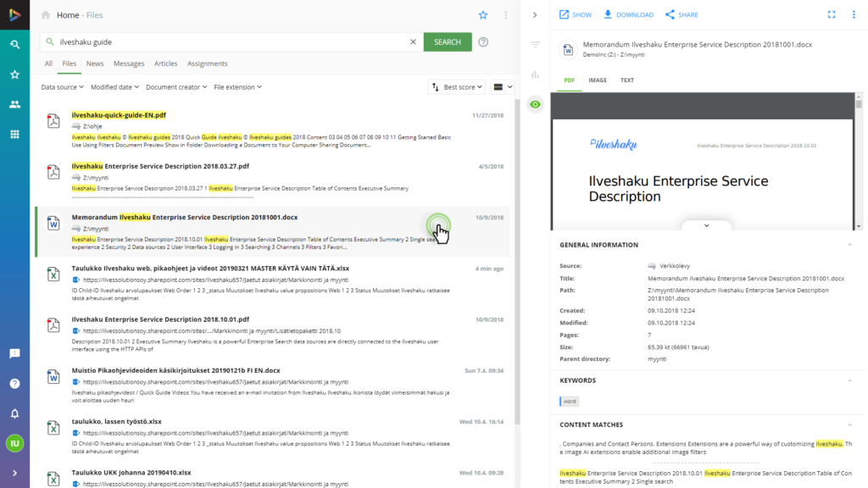Open Ilveshaku Enterprise Service Description 2018.03.27.pdf result

click(x=160, y=166)
